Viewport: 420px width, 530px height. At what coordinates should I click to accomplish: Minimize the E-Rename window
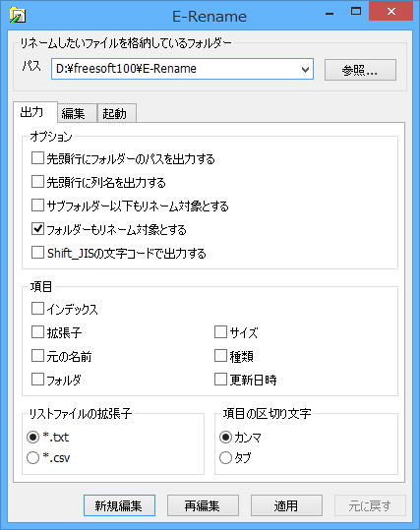tap(330, 13)
